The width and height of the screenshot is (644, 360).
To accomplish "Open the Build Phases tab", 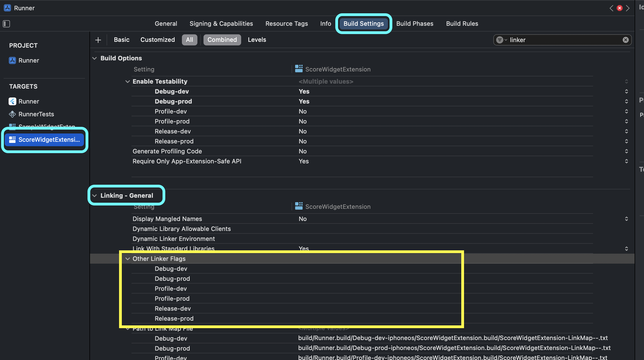I will tap(415, 24).
